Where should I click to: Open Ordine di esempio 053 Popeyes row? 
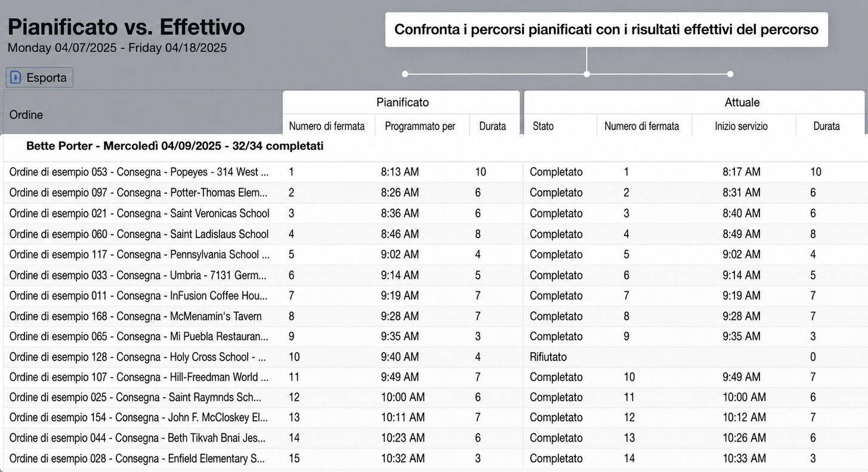(x=140, y=172)
